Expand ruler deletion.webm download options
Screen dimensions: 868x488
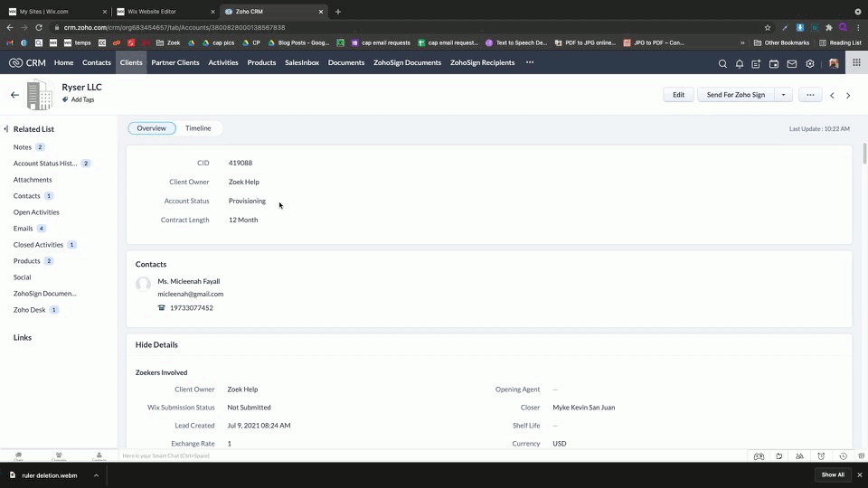click(97, 475)
